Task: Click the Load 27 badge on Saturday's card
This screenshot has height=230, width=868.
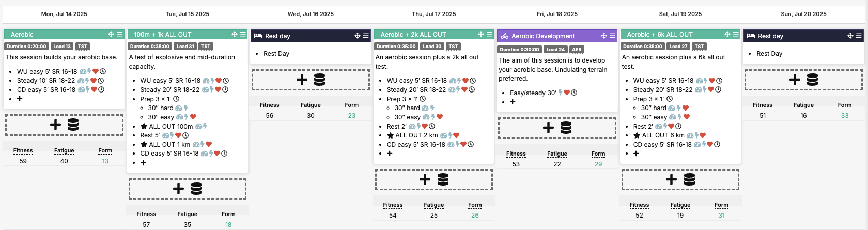Action: [x=678, y=46]
